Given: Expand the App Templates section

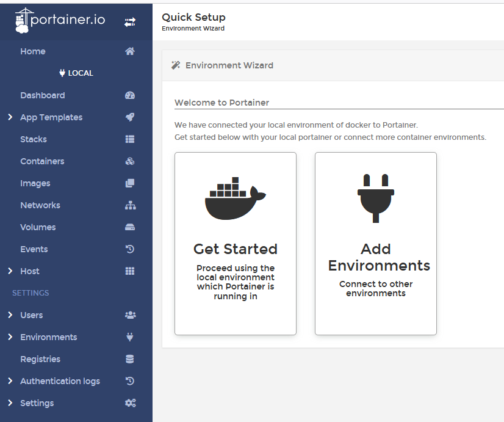Looking at the screenshot, I should (9, 117).
